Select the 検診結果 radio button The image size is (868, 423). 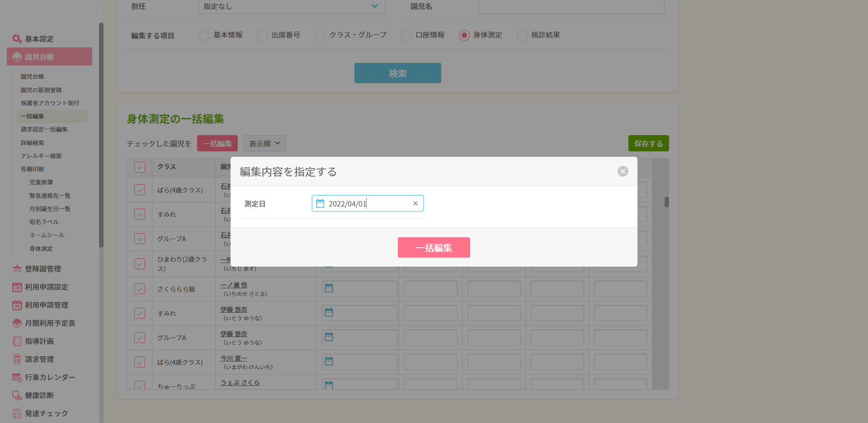pos(522,35)
